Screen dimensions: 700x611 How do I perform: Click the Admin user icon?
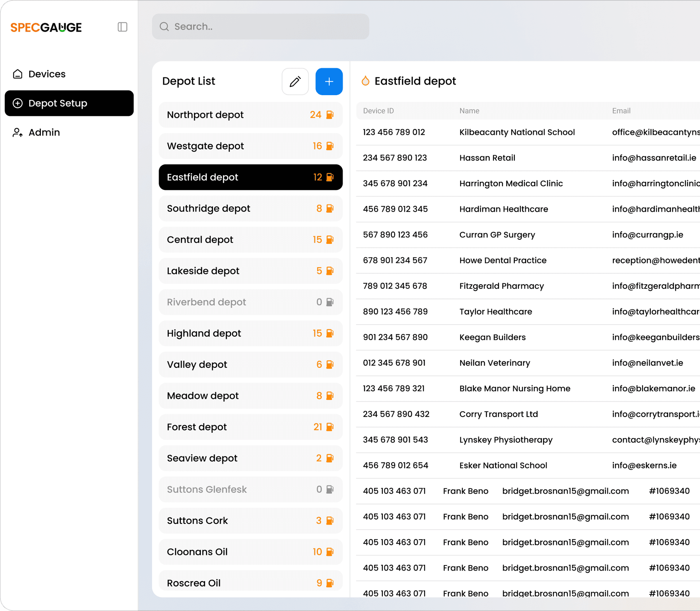(x=17, y=132)
